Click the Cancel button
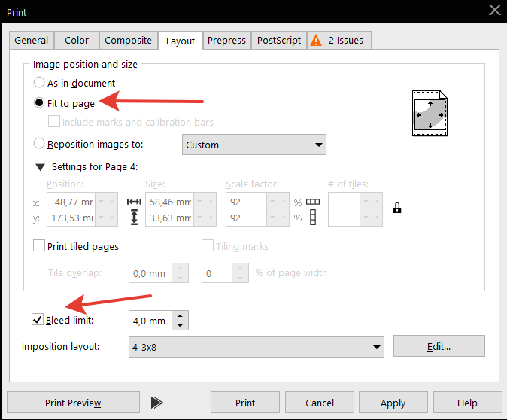The width and height of the screenshot is (507, 420). click(x=320, y=403)
